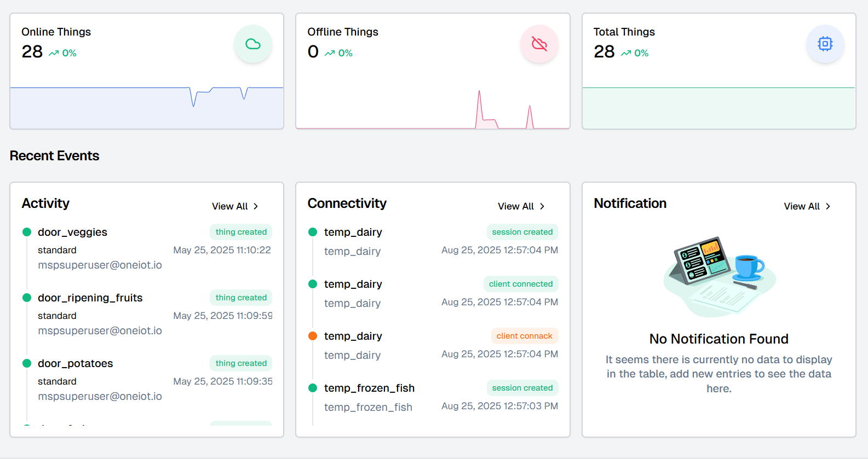Click chevron arrow beside Activity View All

pyautogui.click(x=256, y=206)
